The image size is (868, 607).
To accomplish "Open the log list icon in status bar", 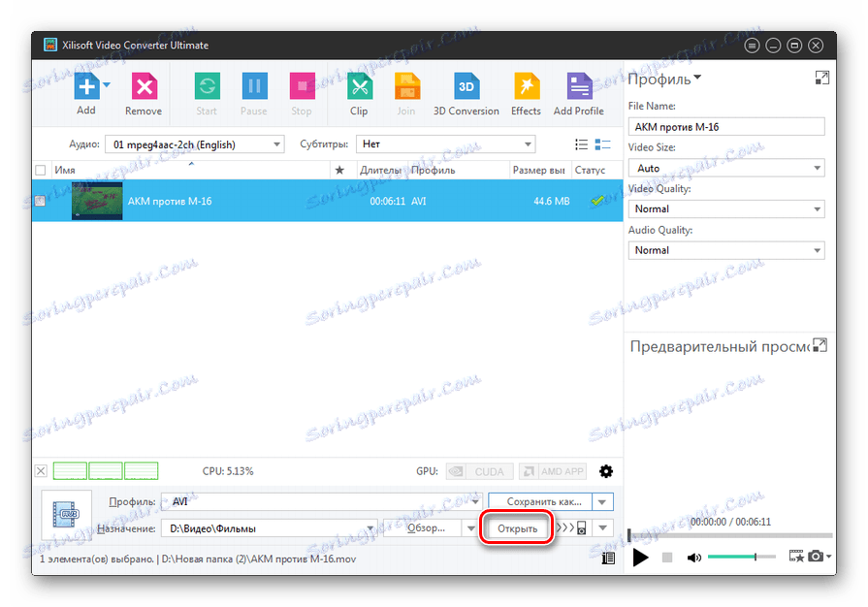I will pyautogui.click(x=608, y=558).
